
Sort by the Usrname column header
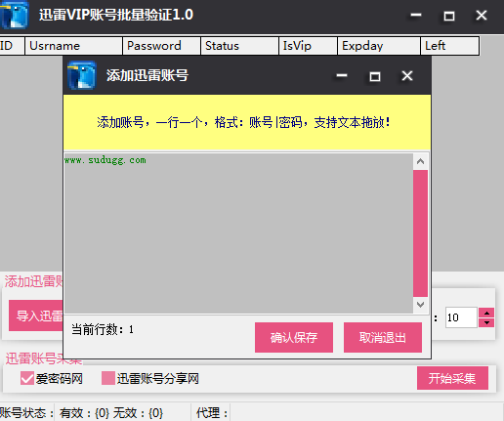[73, 46]
